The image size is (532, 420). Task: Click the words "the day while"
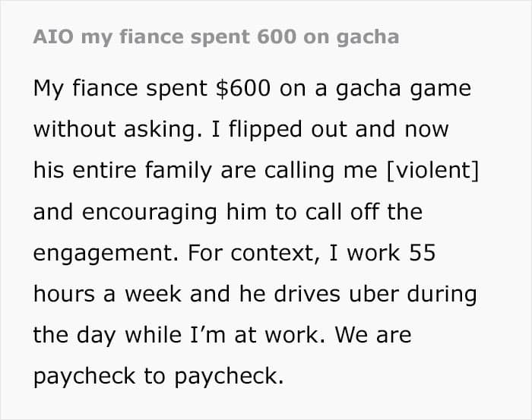click(107, 335)
